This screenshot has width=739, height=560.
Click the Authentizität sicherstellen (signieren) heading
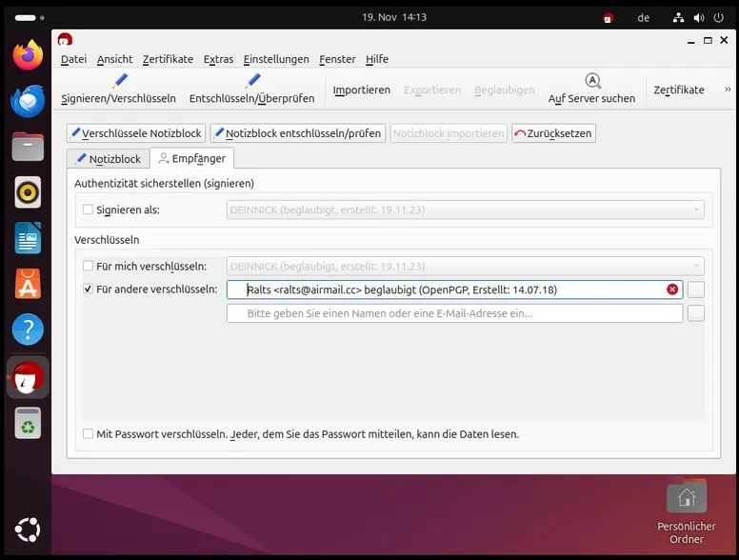point(164,184)
